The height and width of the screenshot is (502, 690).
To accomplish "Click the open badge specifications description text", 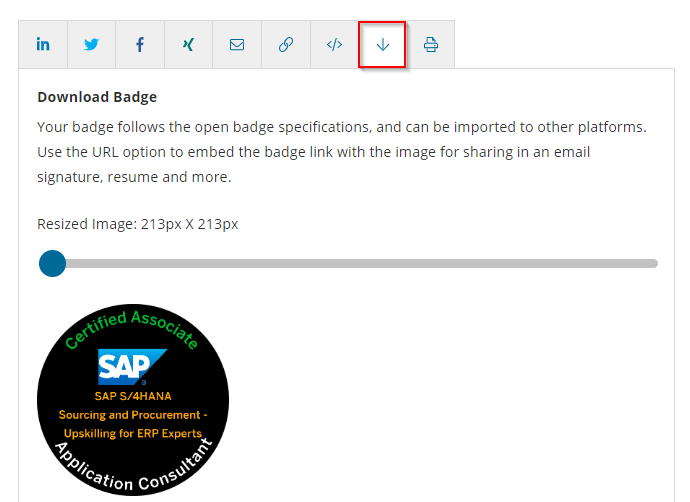I will [x=342, y=153].
